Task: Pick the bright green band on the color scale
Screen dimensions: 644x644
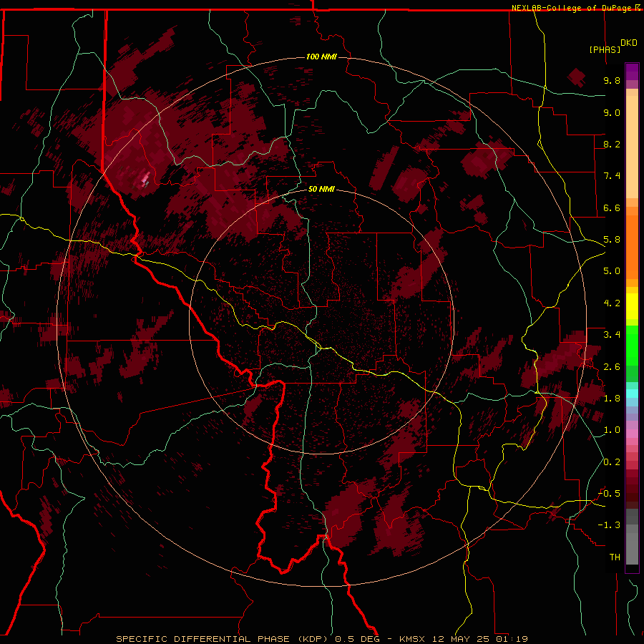Action: coord(632,346)
